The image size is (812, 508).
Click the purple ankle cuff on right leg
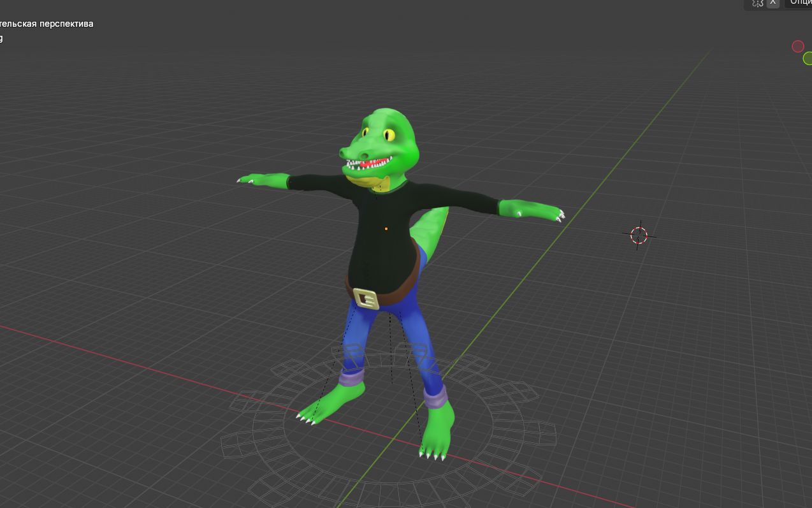(435, 400)
